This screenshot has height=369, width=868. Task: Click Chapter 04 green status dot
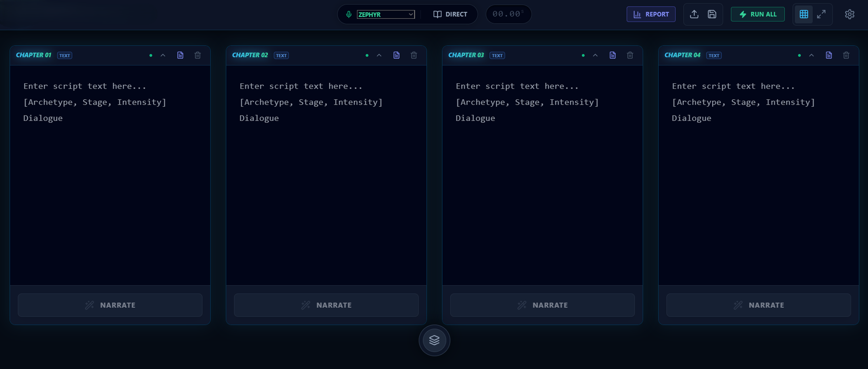click(x=799, y=55)
